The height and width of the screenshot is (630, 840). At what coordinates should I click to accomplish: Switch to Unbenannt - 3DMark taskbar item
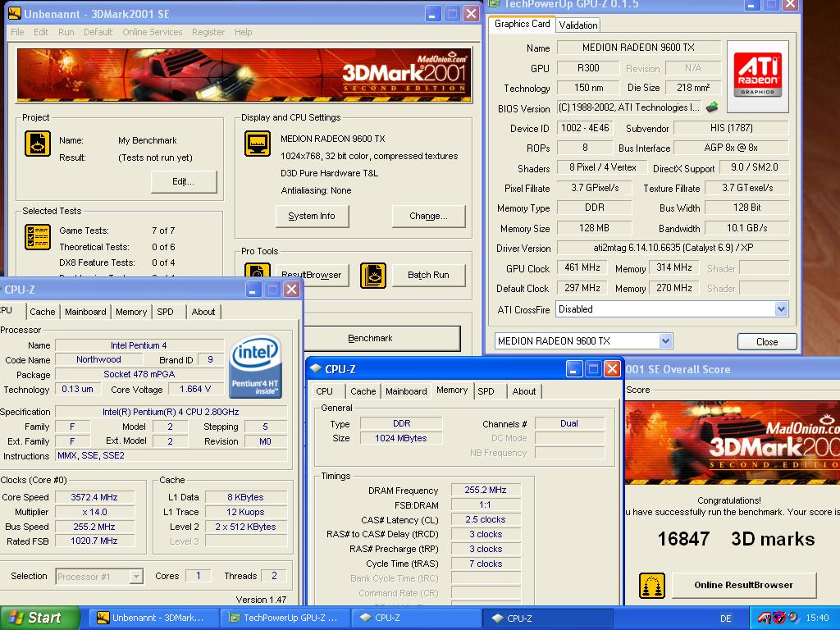point(153,618)
